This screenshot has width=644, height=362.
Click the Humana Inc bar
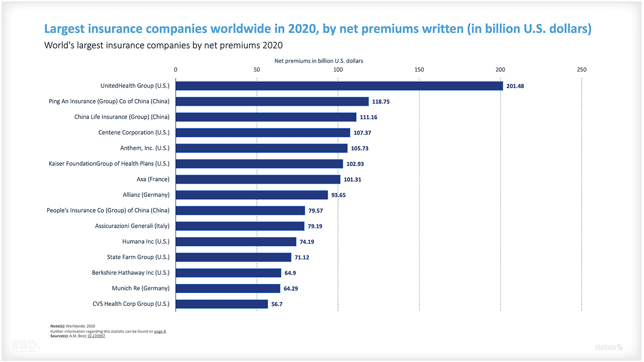click(x=236, y=241)
